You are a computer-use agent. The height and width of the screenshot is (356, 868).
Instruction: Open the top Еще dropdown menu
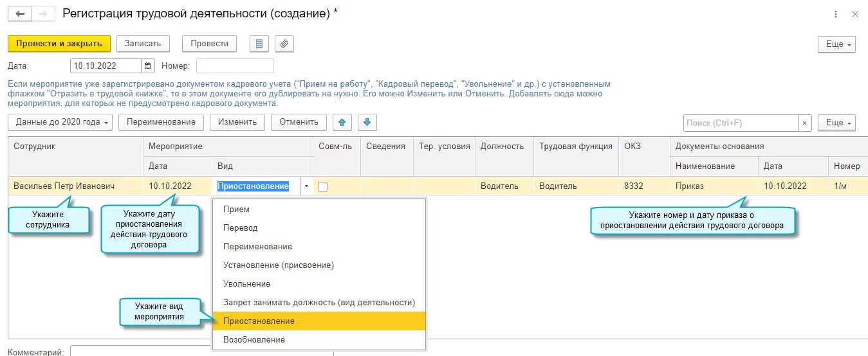click(x=836, y=44)
